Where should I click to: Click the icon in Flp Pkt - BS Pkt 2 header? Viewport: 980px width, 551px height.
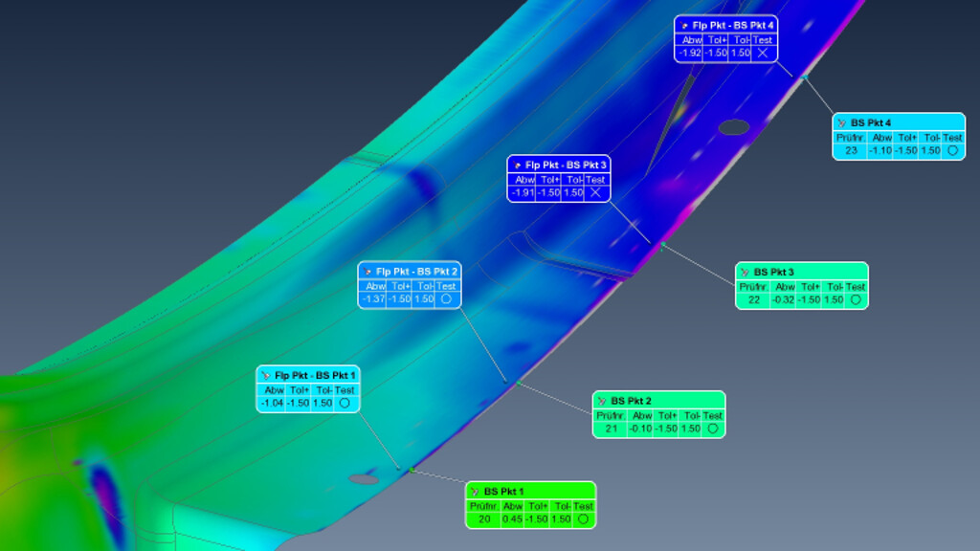367,272
